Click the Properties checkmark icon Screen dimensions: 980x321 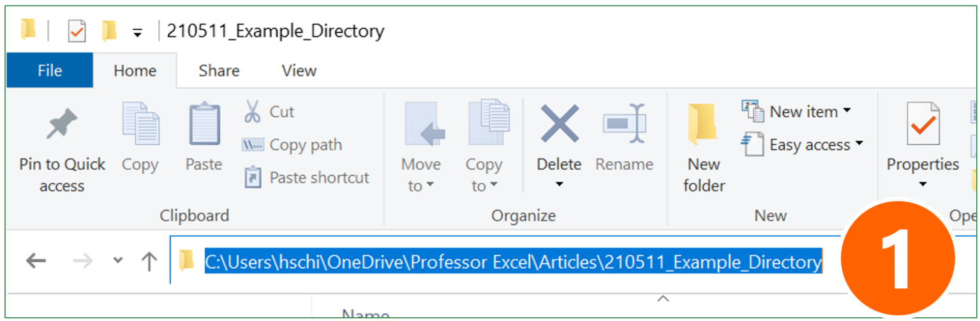(x=923, y=124)
